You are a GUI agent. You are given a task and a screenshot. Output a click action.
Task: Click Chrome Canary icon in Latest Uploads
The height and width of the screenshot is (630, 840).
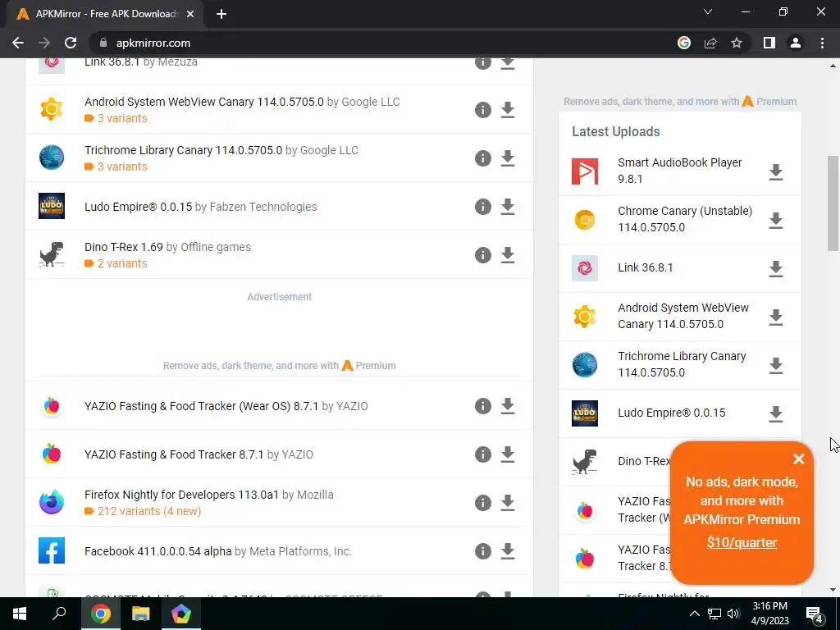click(584, 220)
